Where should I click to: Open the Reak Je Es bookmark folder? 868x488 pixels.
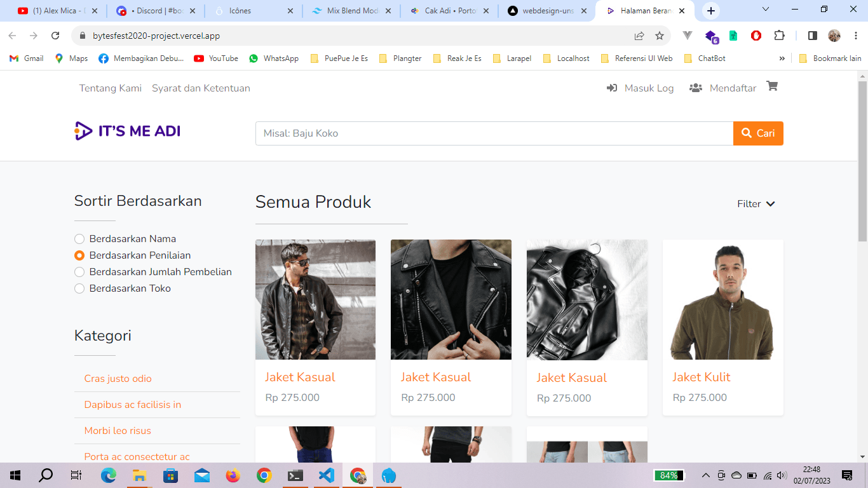click(457, 58)
